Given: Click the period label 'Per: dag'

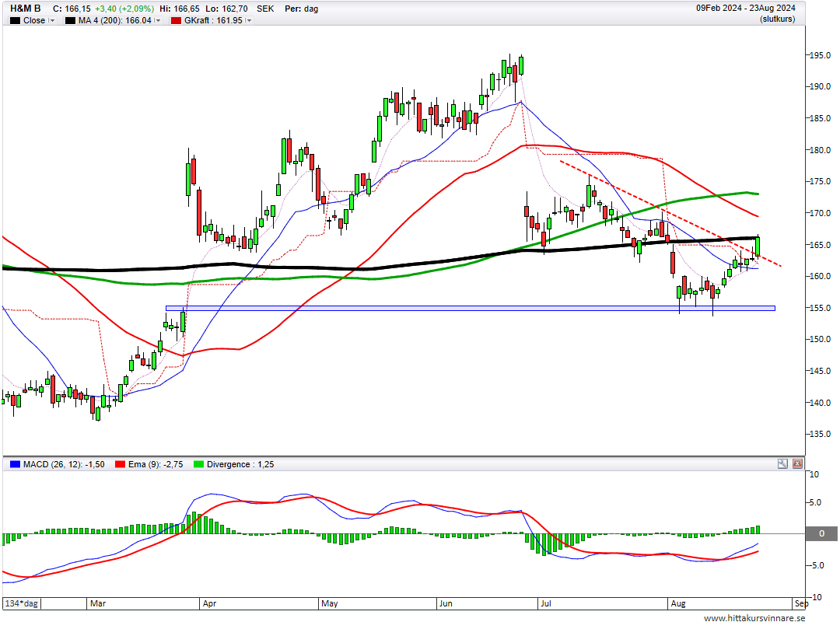Looking at the screenshot, I should pos(302,9).
